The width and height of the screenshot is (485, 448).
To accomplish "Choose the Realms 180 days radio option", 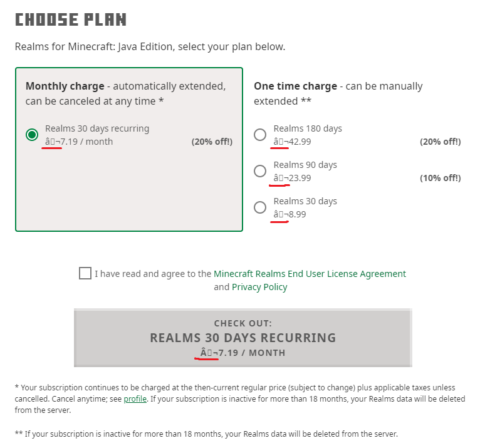I will 260,135.
